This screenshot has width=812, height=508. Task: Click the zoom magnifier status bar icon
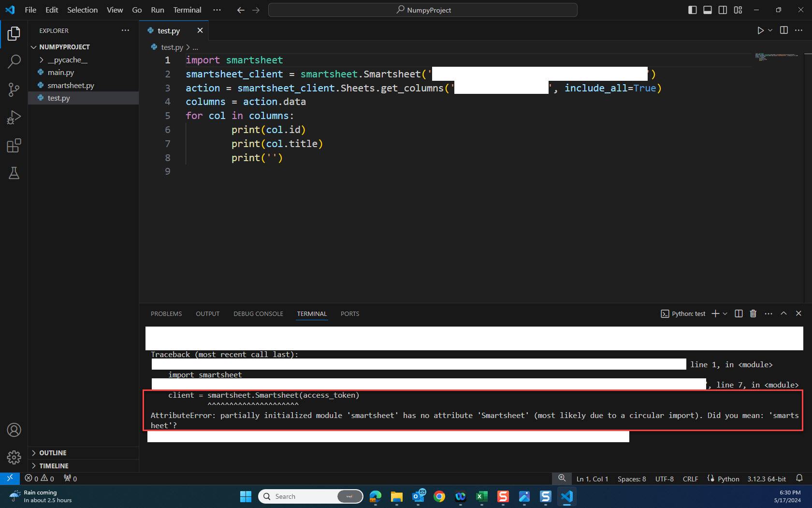click(562, 478)
